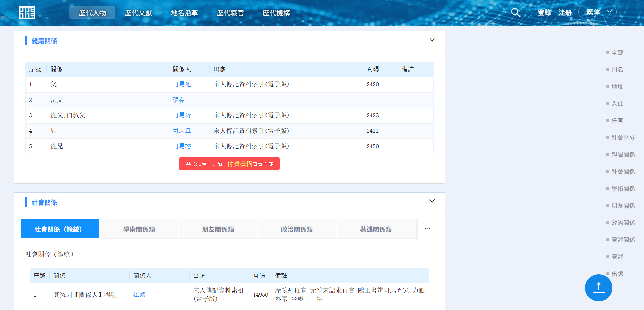The height and width of the screenshot is (310, 644).
Task: Open the 著述關係類 tab
Action: 376,229
